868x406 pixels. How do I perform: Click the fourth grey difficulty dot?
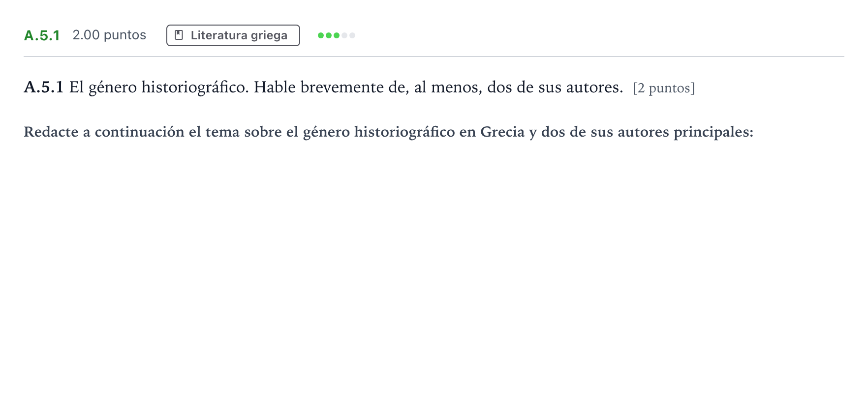(344, 35)
